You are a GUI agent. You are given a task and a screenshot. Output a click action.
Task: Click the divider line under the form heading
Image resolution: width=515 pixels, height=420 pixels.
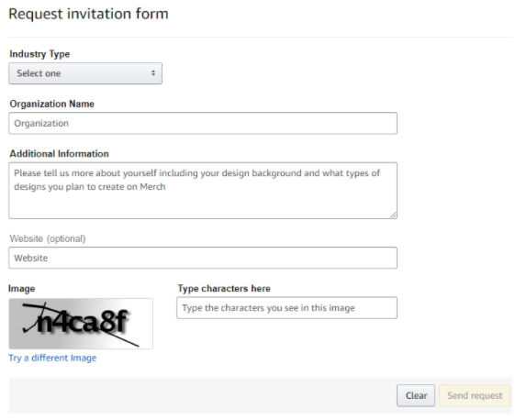(x=260, y=37)
